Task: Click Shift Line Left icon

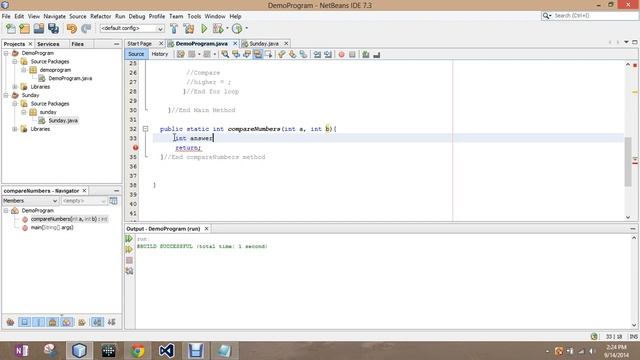Action: [317, 54]
